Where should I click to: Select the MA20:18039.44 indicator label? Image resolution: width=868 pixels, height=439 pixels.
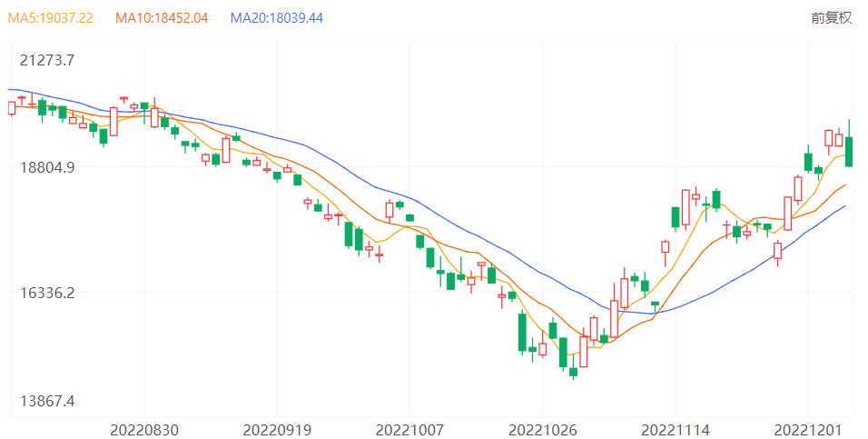coord(277,18)
